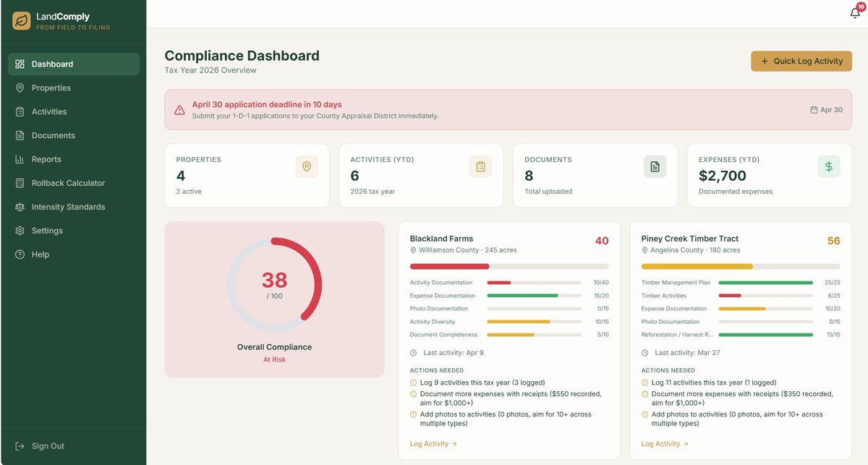Click the calendar icon beside Apr 30
The image size is (868, 465).
click(x=814, y=110)
